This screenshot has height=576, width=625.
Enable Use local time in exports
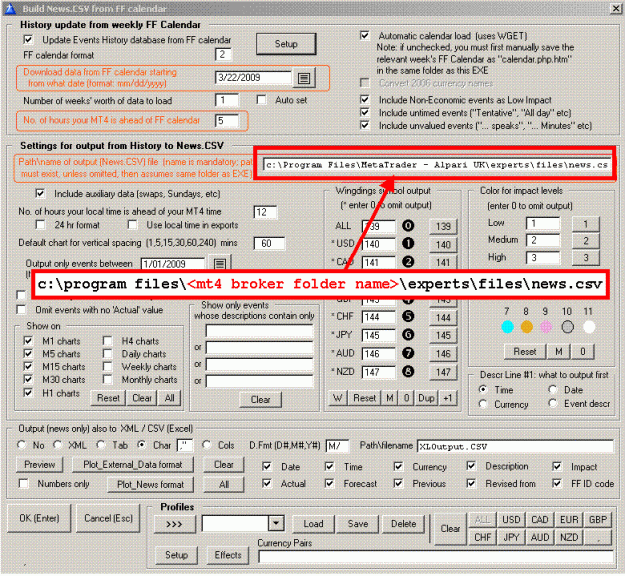[132, 225]
